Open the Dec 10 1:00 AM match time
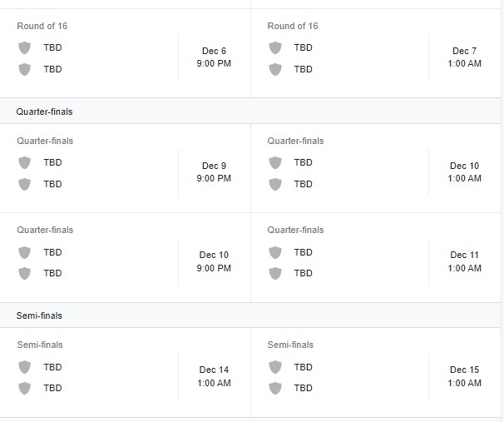504x422 pixels. (x=464, y=172)
